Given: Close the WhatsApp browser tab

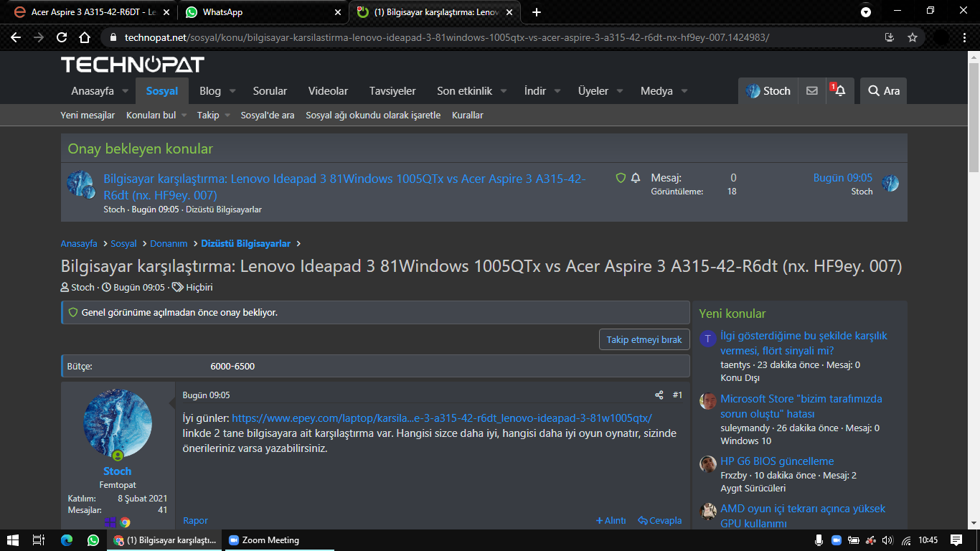Looking at the screenshot, I should 339,12.
